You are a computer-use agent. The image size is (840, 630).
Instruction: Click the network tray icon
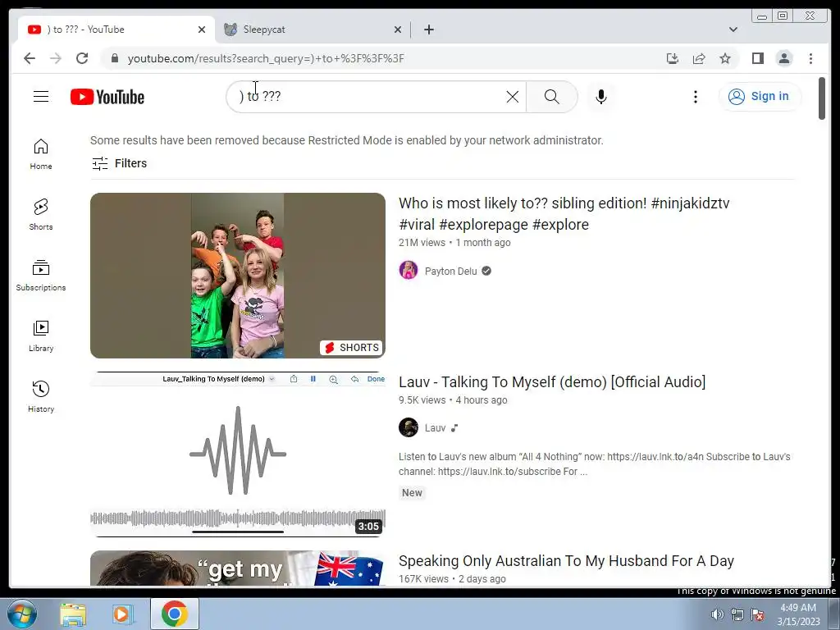coord(737,614)
